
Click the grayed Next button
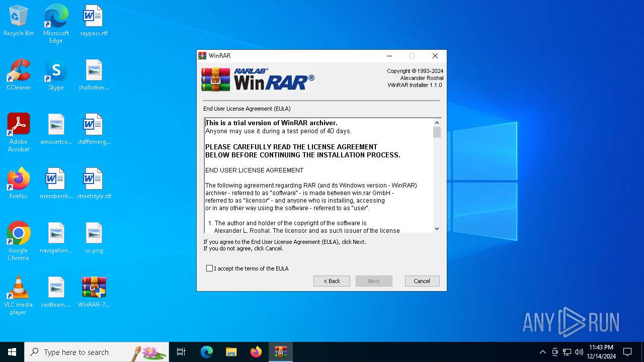click(374, 281)
